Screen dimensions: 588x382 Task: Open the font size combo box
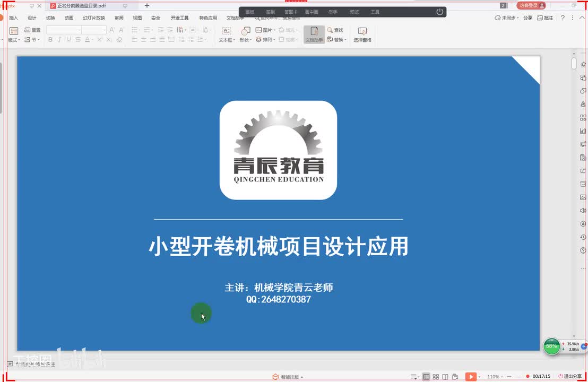click(94, 30)
